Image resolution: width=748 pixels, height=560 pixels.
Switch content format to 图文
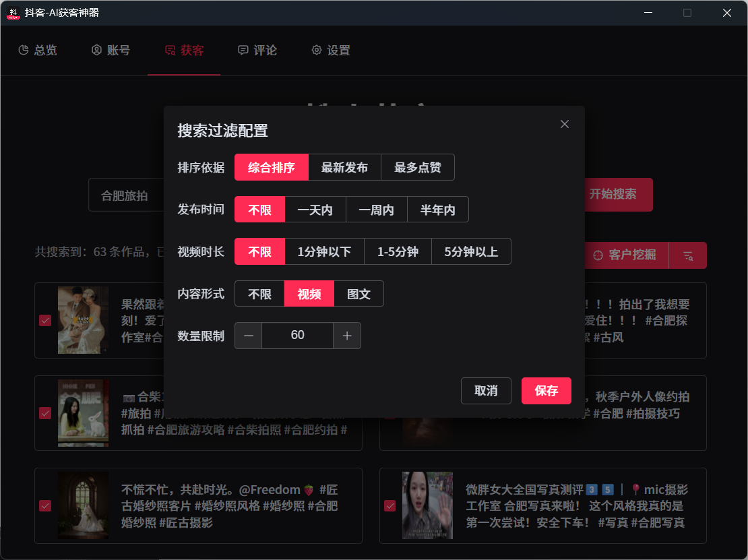(x=359, y=294)
